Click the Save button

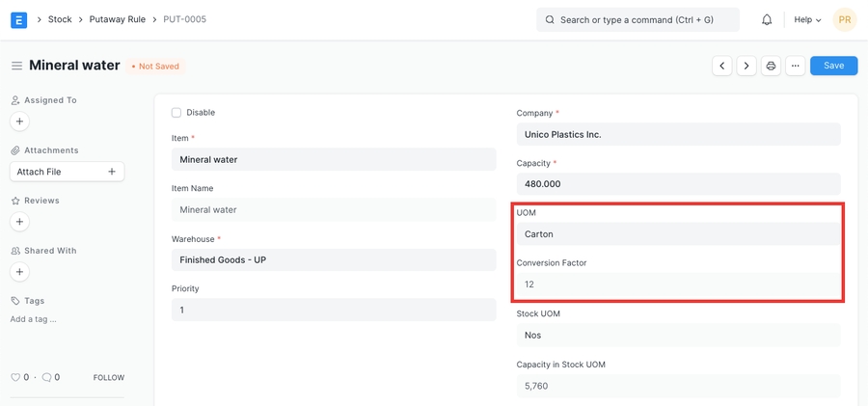coord(833,66)
